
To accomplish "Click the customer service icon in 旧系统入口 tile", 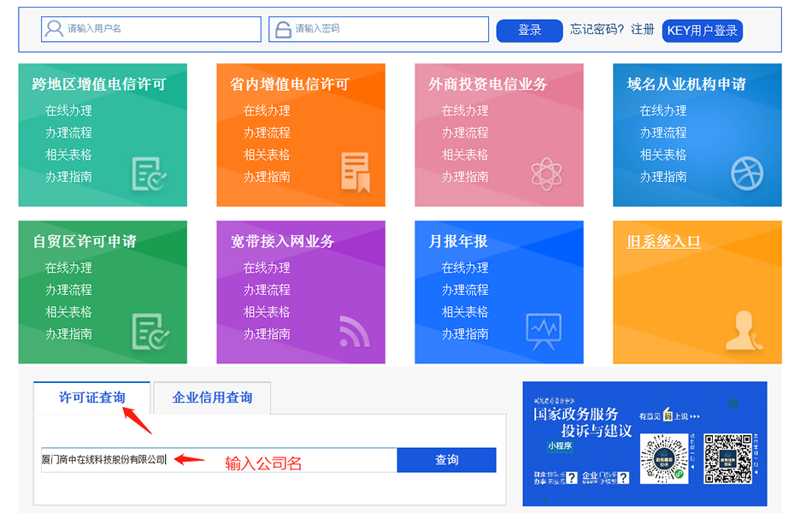I will [743, 331].
